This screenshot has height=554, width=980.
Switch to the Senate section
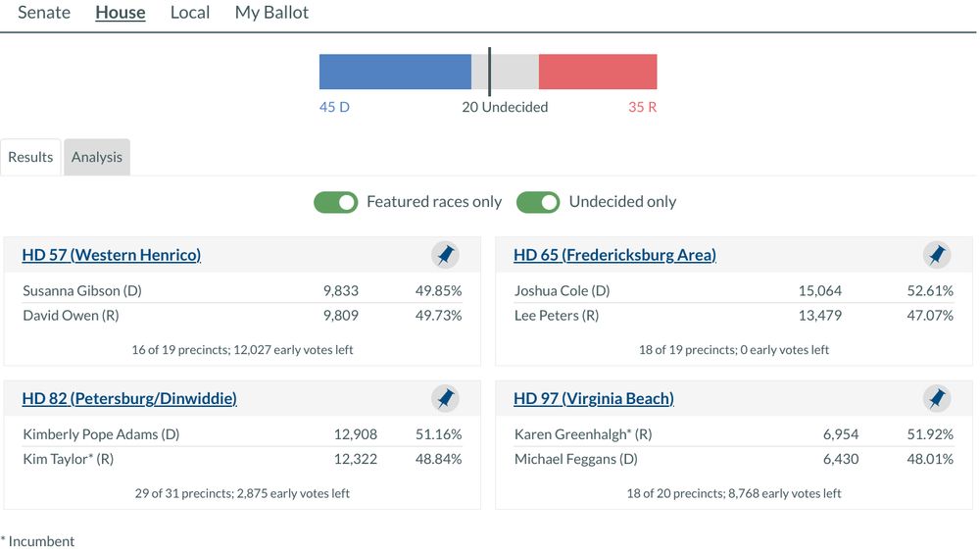tap(44, 13)
